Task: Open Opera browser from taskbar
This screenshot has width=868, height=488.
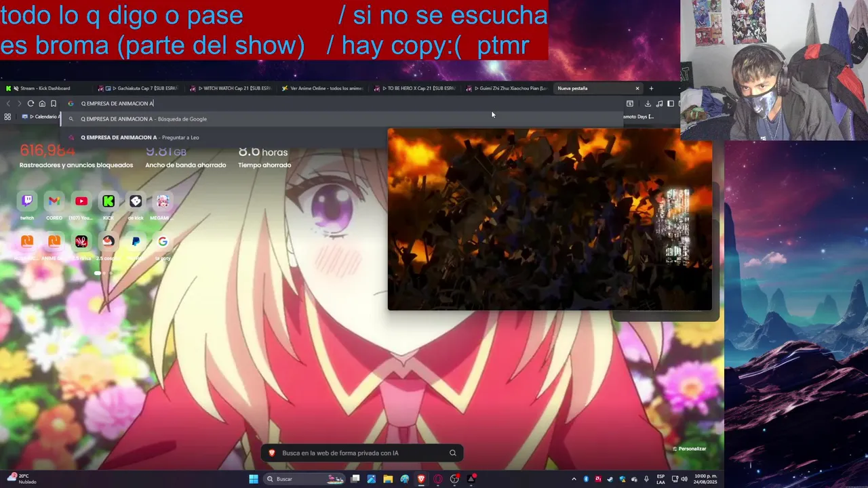Action: point(438,479)
